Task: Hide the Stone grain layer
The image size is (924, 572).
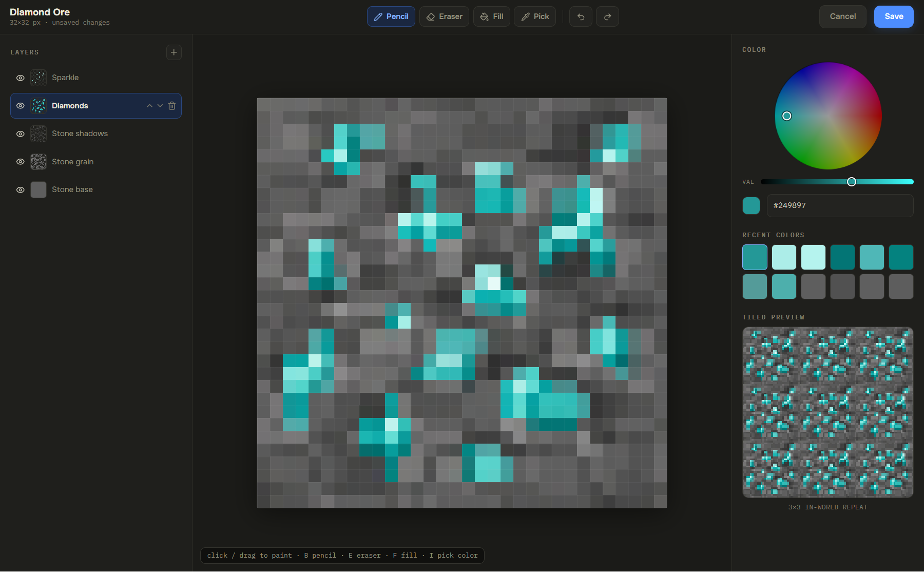Action: pyautogui.click(x=21, y=162)
